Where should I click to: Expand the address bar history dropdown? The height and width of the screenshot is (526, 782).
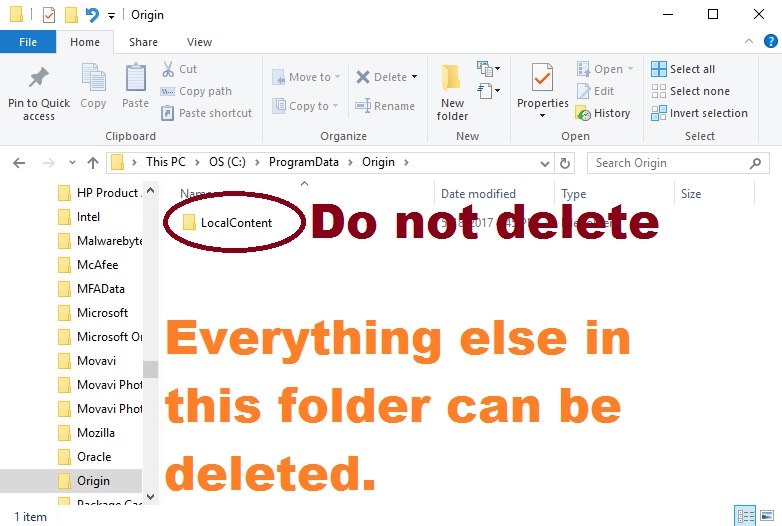tap(545, 164)
